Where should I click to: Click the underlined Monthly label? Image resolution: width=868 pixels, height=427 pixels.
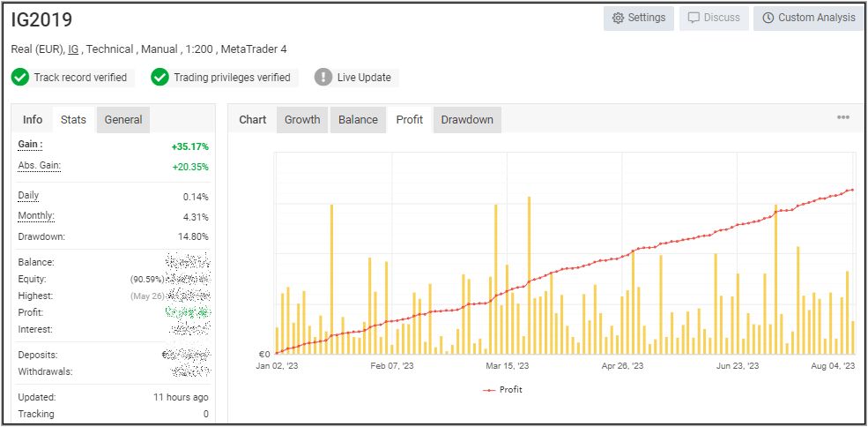click(x=36, y=216)
